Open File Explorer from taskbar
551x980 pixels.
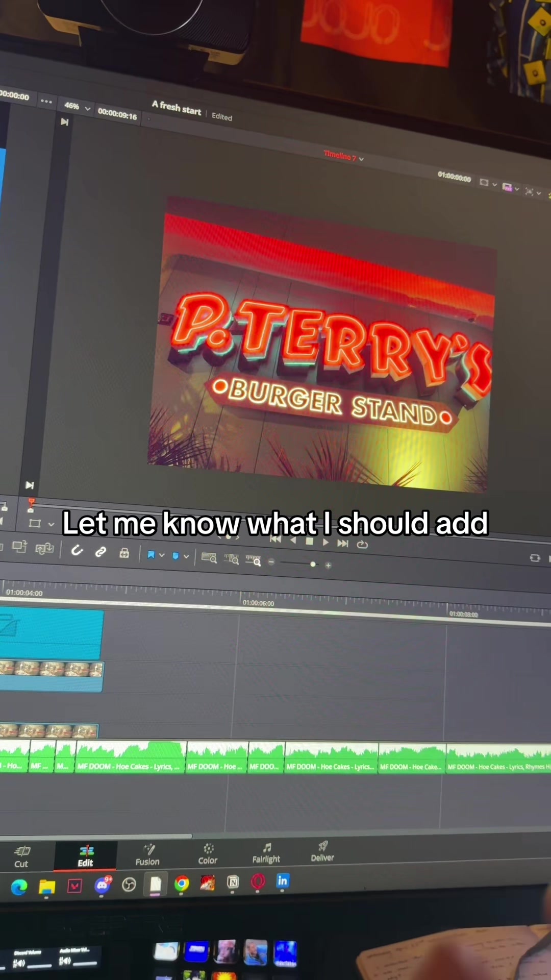pyautogui.click(x=47, y=887)
